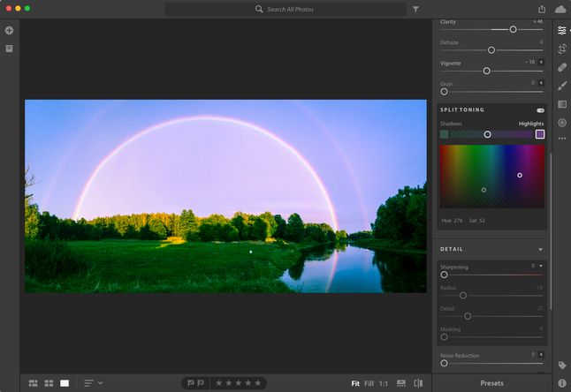571x392 pixels.
Task: Click the Radius slider handle
Action: coord(463,296)
